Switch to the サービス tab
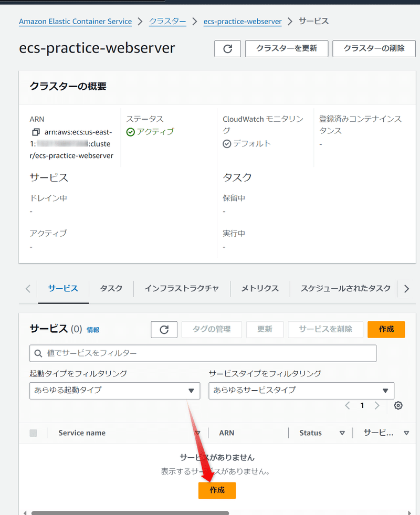Viewport: 420px width, 515px height. pos(63,288)
